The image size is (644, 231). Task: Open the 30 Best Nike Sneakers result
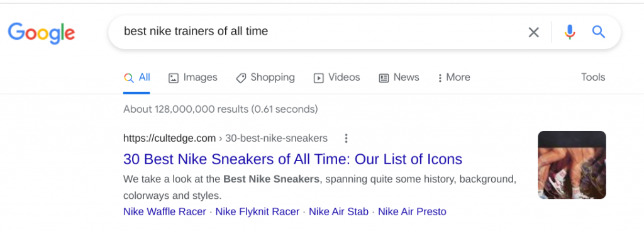click(293, 159)
